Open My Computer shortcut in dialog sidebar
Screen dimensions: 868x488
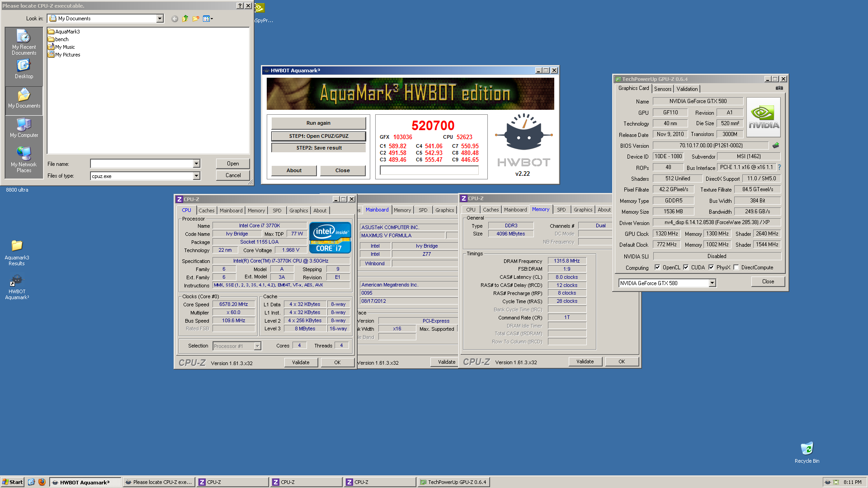[24, 128]
